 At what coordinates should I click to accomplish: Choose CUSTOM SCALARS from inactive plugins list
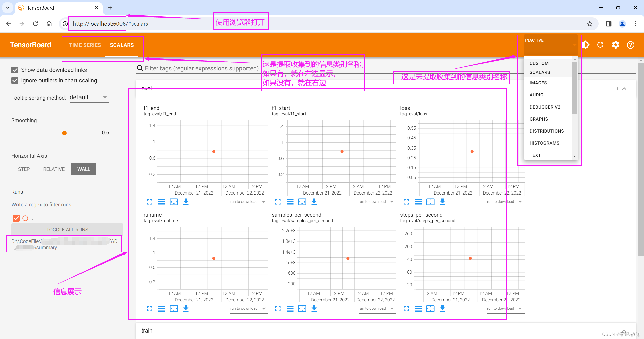[547, 68]
